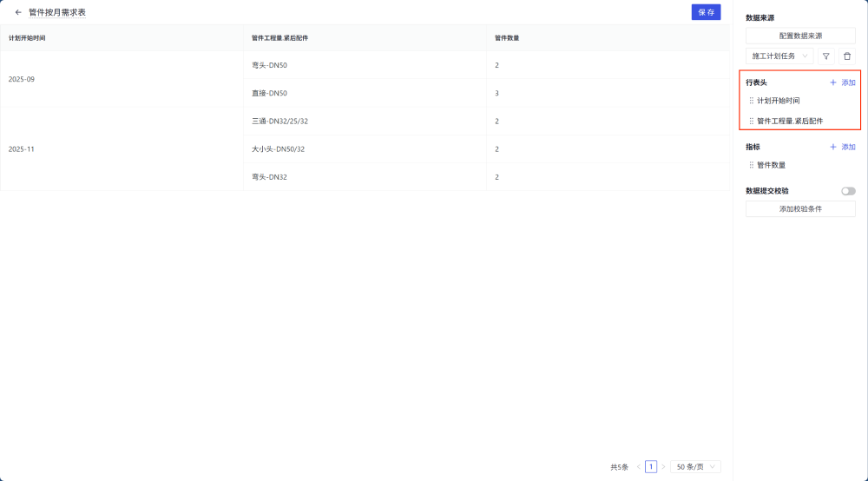Select page number 1 in pagination
This screenshot has width=868, height=481.
[651, 467]
